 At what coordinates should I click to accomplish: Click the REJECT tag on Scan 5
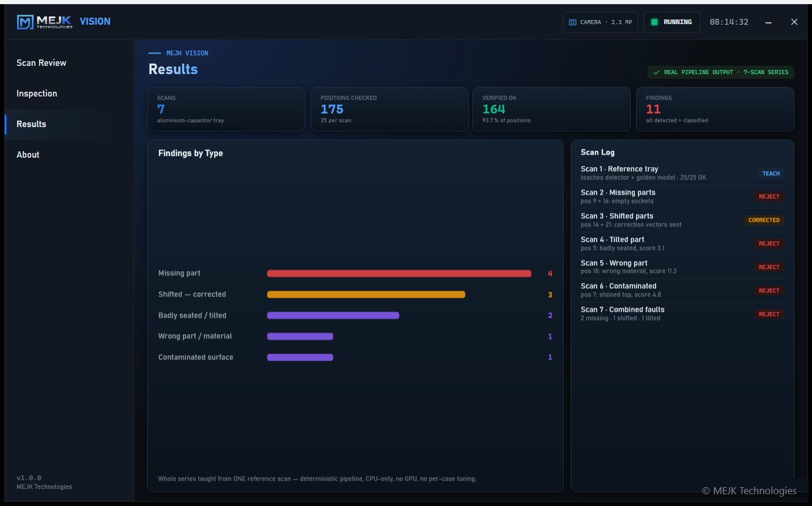coord(769,267)
